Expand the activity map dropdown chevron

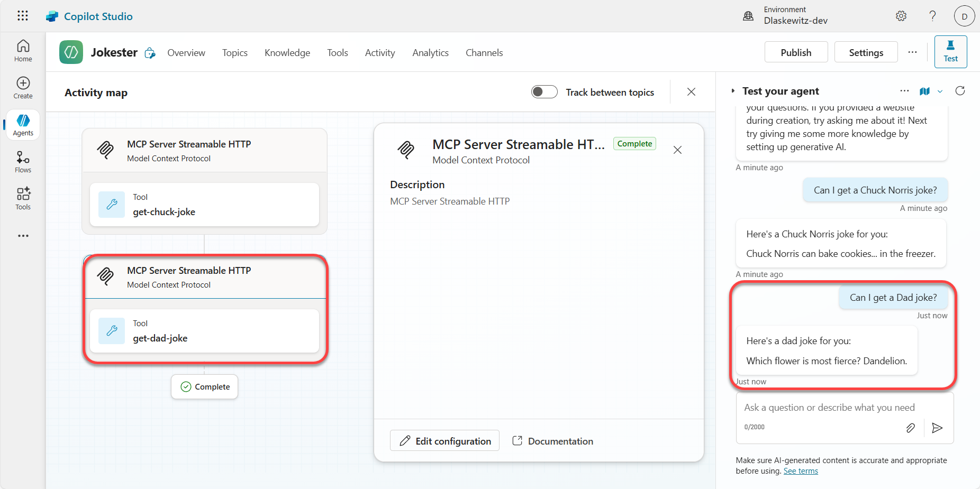click(940, 91)
